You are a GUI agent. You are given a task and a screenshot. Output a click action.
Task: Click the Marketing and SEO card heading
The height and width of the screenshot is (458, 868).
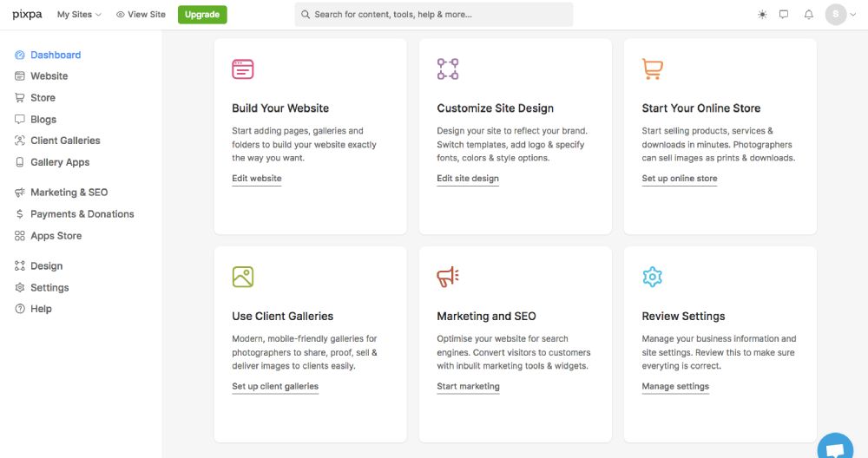point(486,317)
